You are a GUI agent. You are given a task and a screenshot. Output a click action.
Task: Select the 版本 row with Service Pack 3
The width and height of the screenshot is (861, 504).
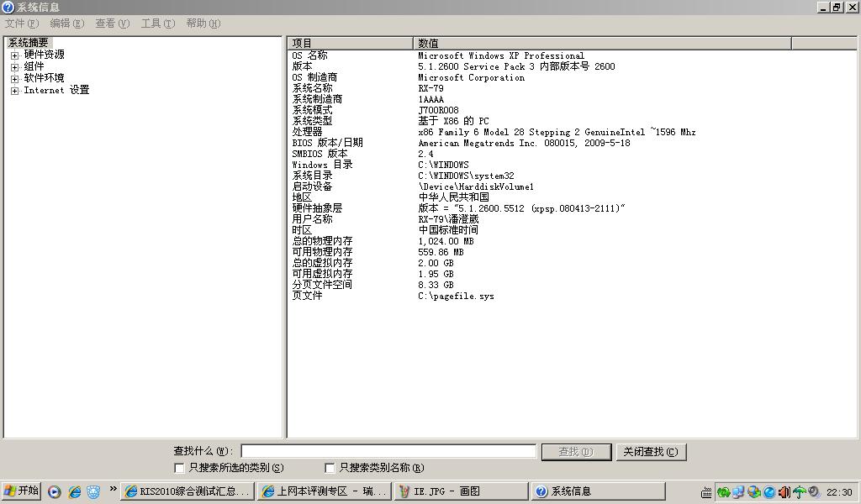click(x=571, y=66)
